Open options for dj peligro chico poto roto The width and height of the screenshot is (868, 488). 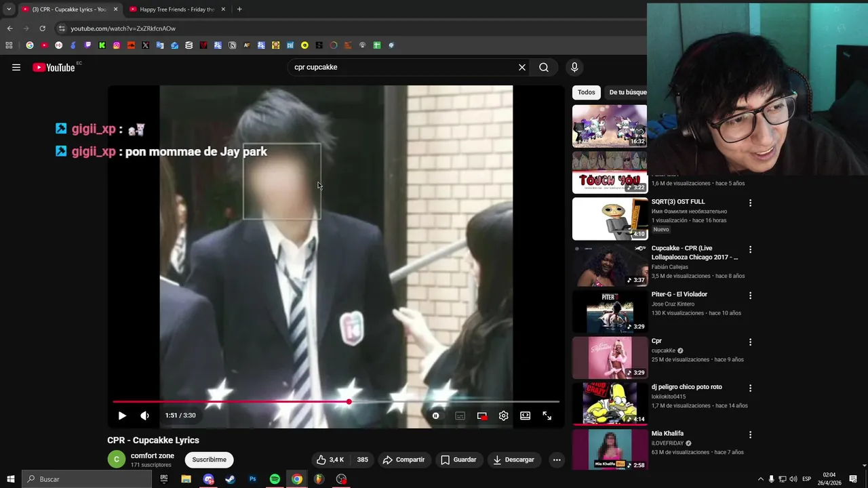750,388
